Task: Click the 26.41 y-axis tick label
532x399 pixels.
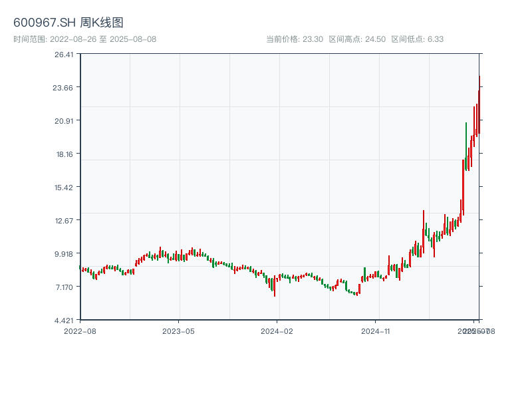Action: (64, 55)
